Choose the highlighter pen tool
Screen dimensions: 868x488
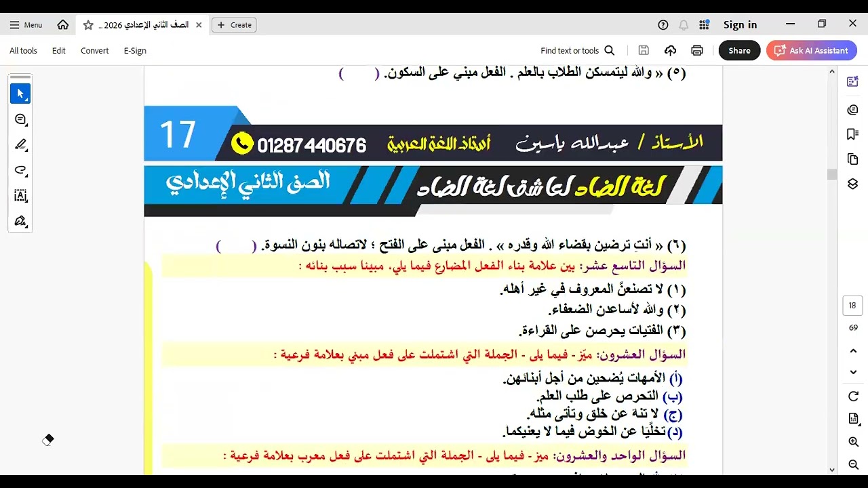(20, 144)
